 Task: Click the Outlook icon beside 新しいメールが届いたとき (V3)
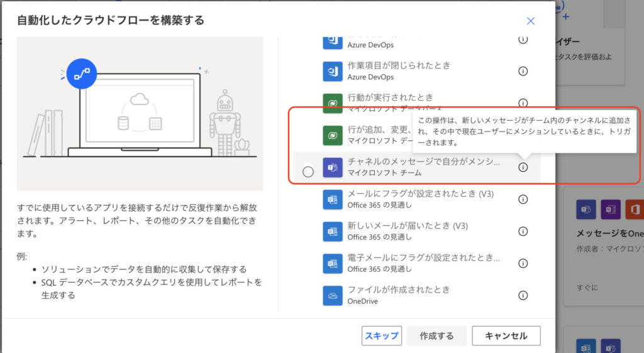pos(333,232)
